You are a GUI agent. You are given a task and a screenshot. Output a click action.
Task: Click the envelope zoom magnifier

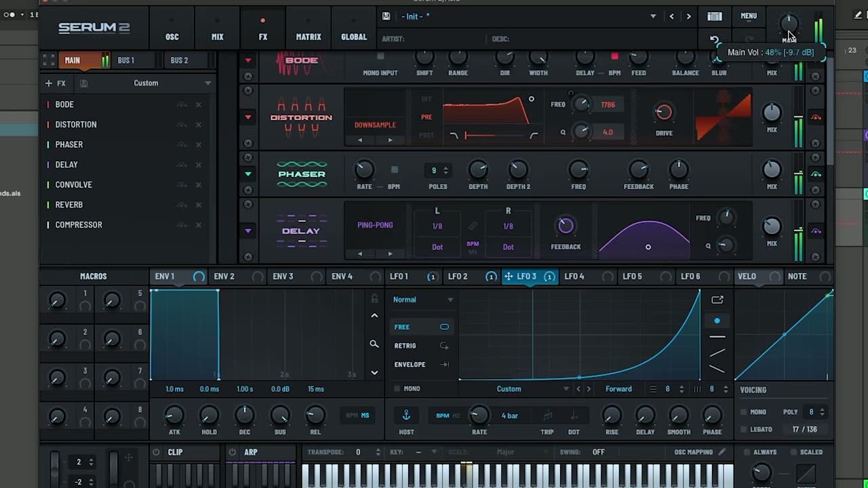374,344
